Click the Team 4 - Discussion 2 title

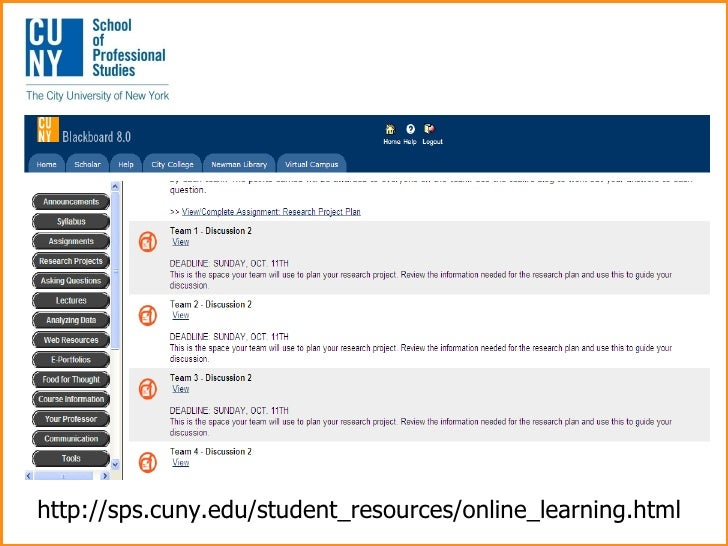click(211, 451)
